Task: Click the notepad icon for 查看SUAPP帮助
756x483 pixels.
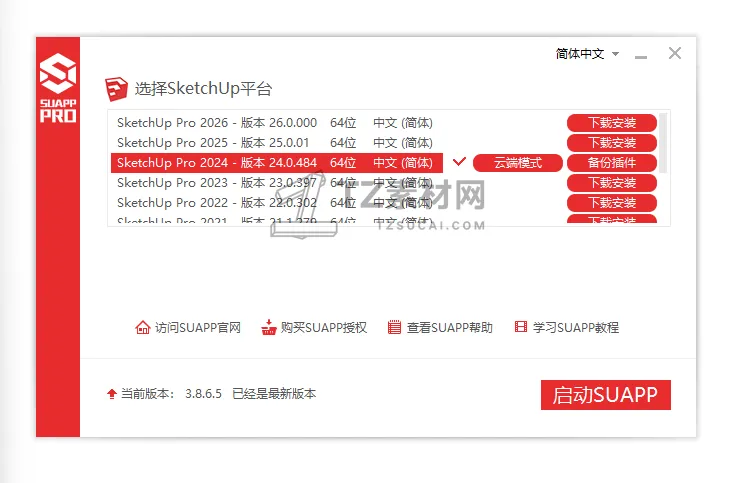Action: point(394,327)
